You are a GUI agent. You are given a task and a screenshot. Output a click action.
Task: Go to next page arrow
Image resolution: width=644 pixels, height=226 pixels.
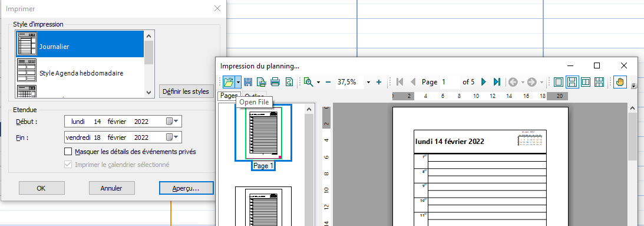pyautogui.click(x=484, y=82)
